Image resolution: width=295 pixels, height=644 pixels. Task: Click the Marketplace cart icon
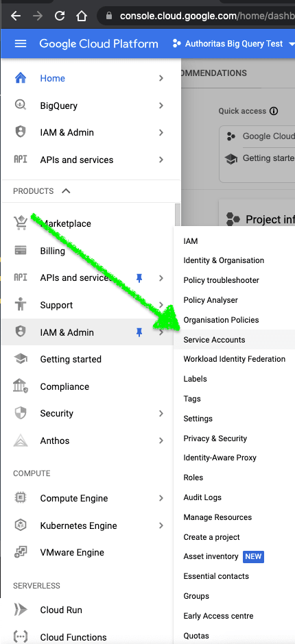click(20, 223)
